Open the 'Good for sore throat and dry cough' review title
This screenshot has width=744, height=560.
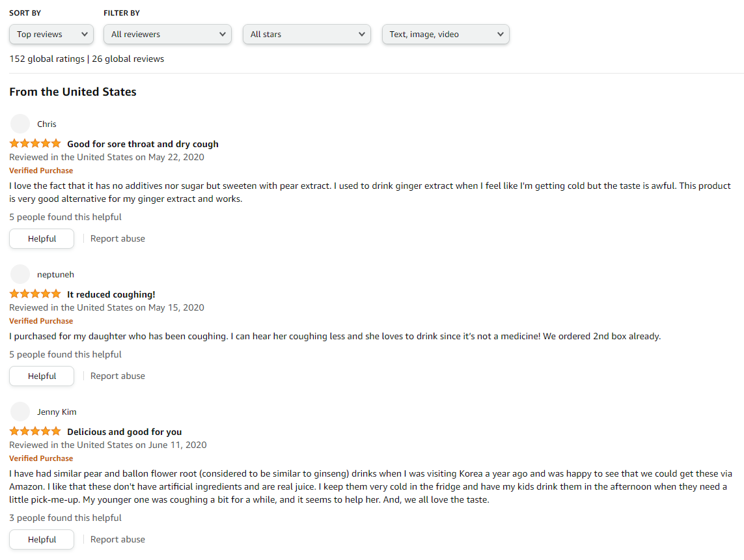tap(143, 144)
